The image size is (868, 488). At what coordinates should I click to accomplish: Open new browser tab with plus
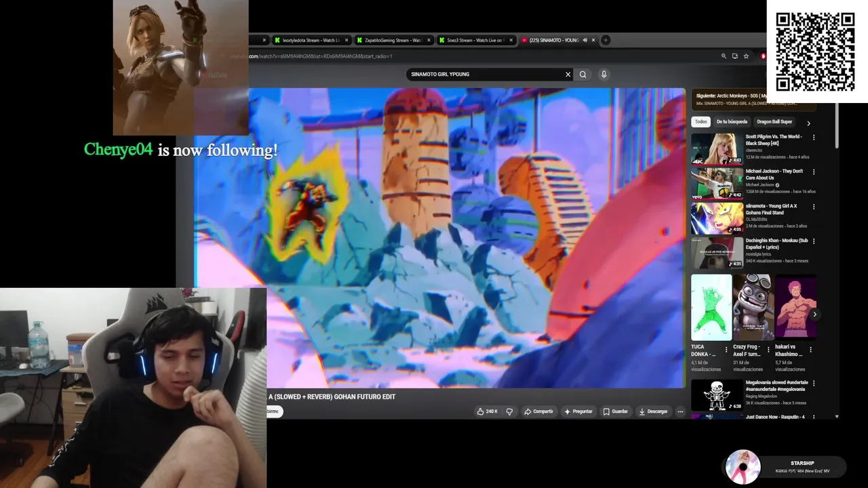(x=606, y=40)
